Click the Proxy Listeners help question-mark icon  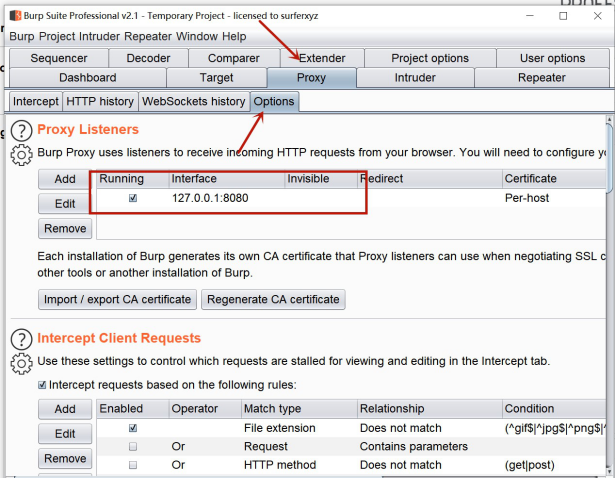point(21,131)
